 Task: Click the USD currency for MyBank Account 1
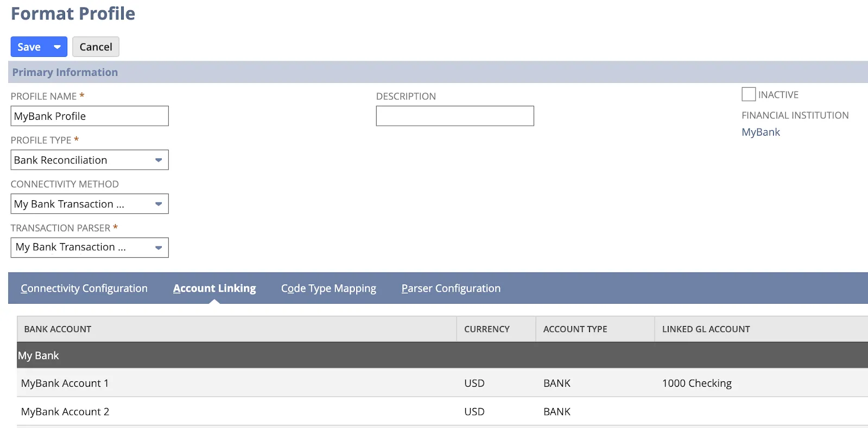click(474, 384)
